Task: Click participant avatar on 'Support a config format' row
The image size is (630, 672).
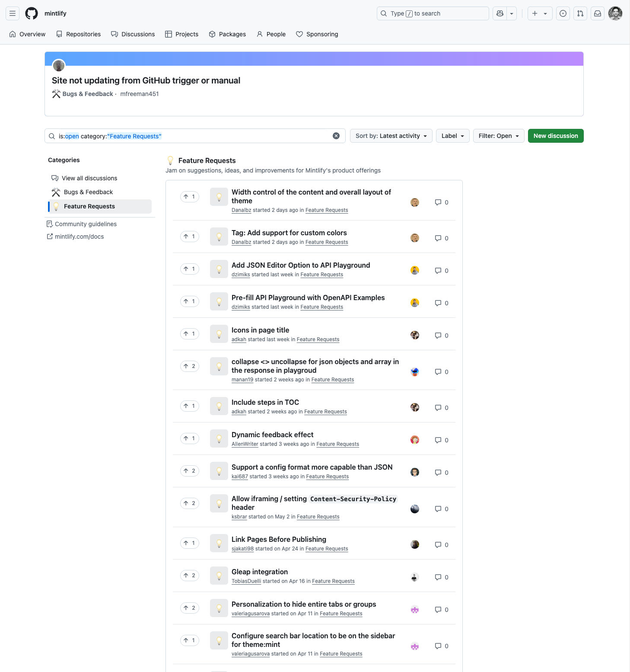Action: [415, 472]
